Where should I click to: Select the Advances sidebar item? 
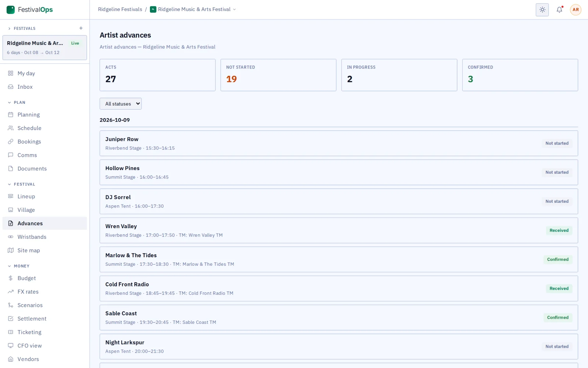click(x=45, y=223)
